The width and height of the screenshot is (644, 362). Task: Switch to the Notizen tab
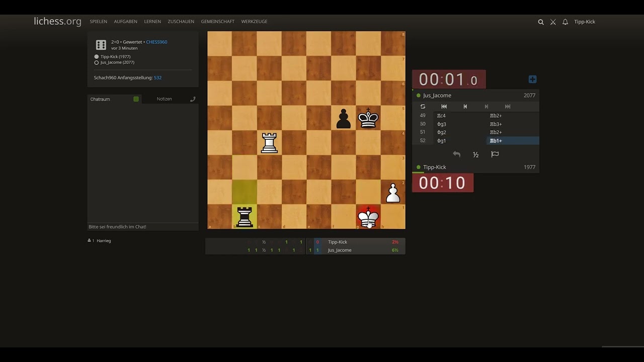pyautogui.click(x=164, y=99)
